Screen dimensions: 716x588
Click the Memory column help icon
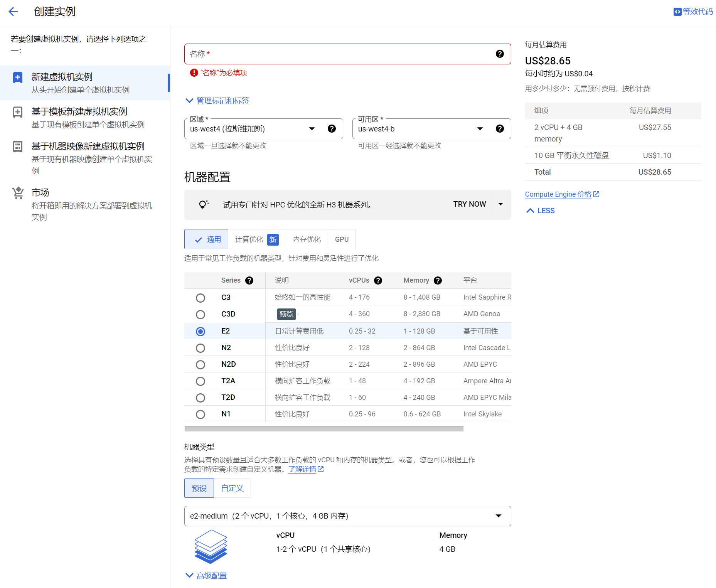point(438,280)
